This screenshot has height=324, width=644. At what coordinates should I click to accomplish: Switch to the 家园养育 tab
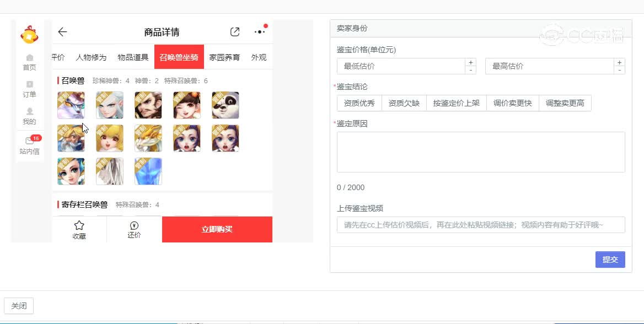(224, 57)
